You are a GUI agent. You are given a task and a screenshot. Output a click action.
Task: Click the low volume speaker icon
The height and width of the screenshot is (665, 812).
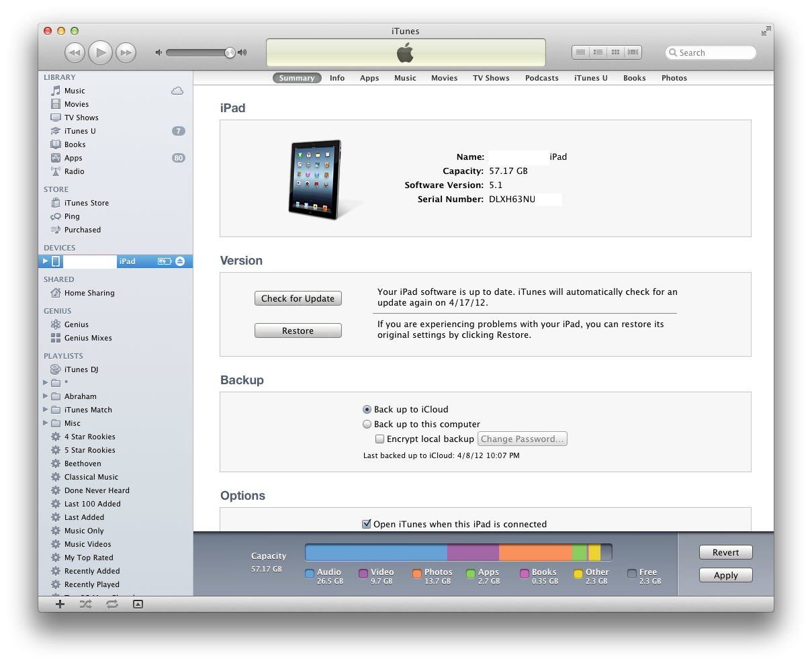159,52
